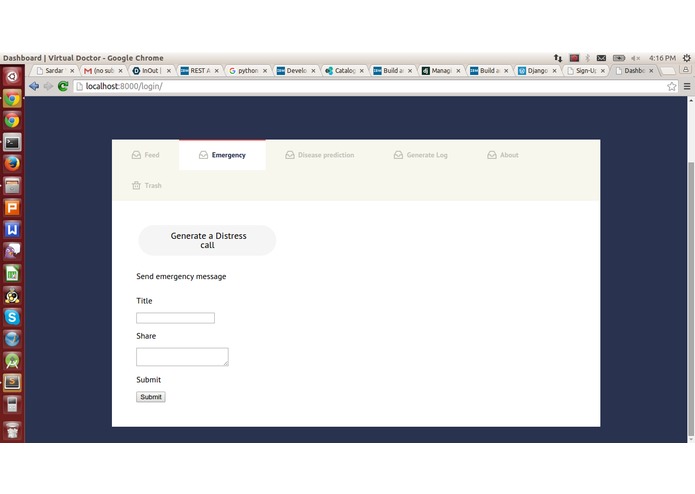Viewport: 695px width, 494px height.
Task: Open Ubuntu Dash home launcher icon
Action: click(12, 77)
